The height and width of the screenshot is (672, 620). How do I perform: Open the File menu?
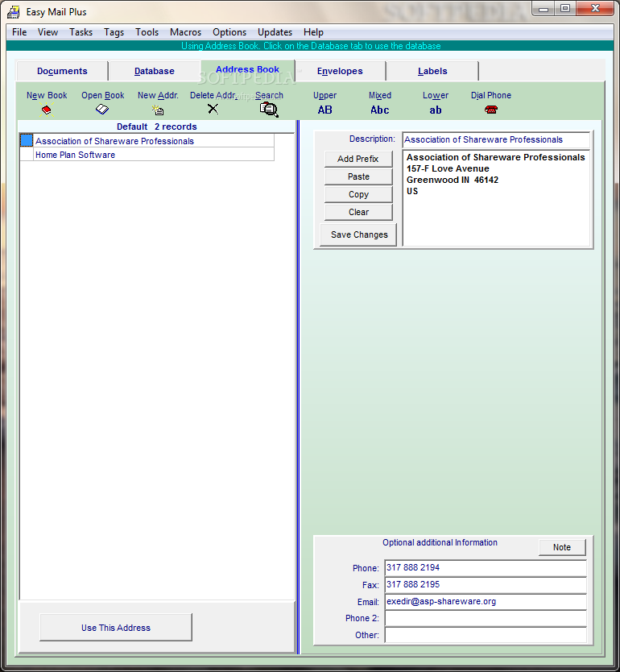click(x=19, y=32)
